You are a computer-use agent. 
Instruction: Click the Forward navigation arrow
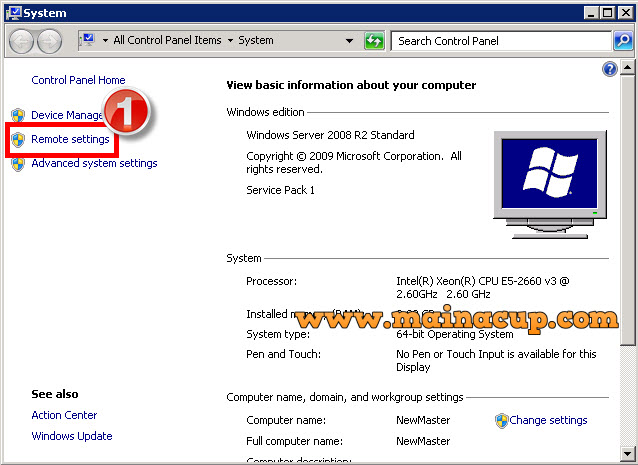pyautogui.click(x=50, y=41)
